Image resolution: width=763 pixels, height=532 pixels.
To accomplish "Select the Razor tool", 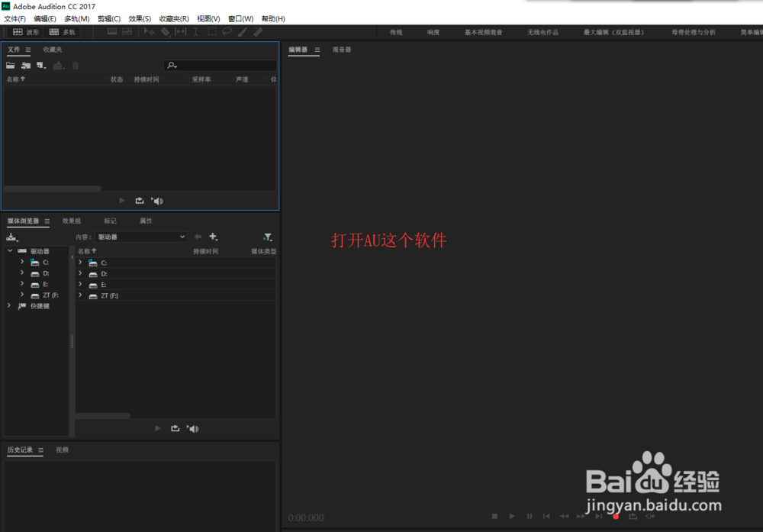I will [x=166, y=32].
